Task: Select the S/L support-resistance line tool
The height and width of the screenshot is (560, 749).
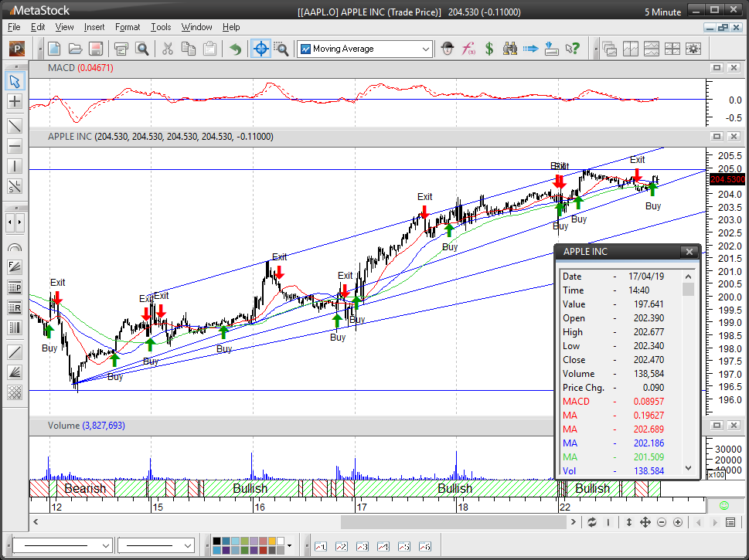Action: [x=15, y=186]
